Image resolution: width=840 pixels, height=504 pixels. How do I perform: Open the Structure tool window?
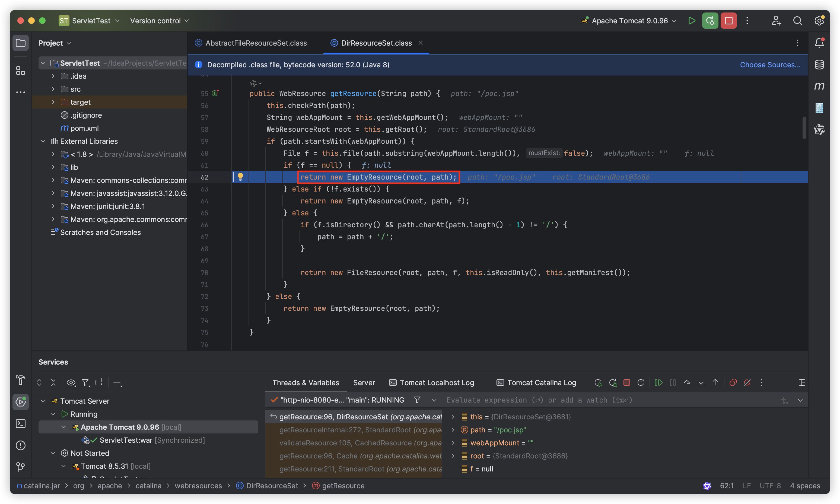[20, 71]
